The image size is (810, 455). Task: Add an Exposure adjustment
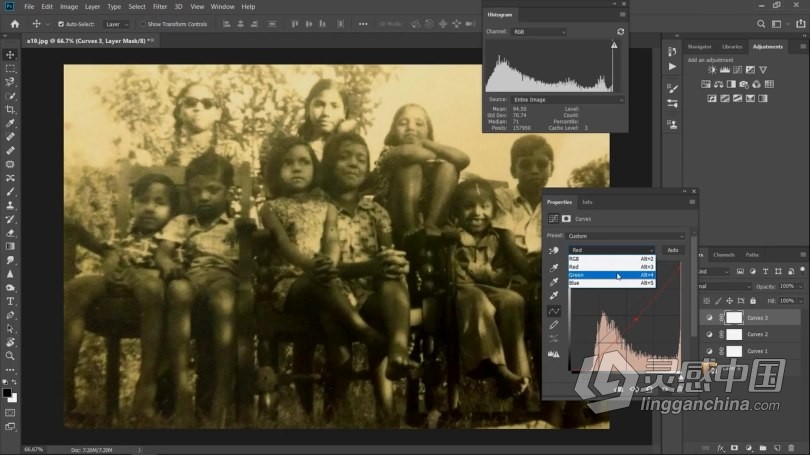click(750, 70)
